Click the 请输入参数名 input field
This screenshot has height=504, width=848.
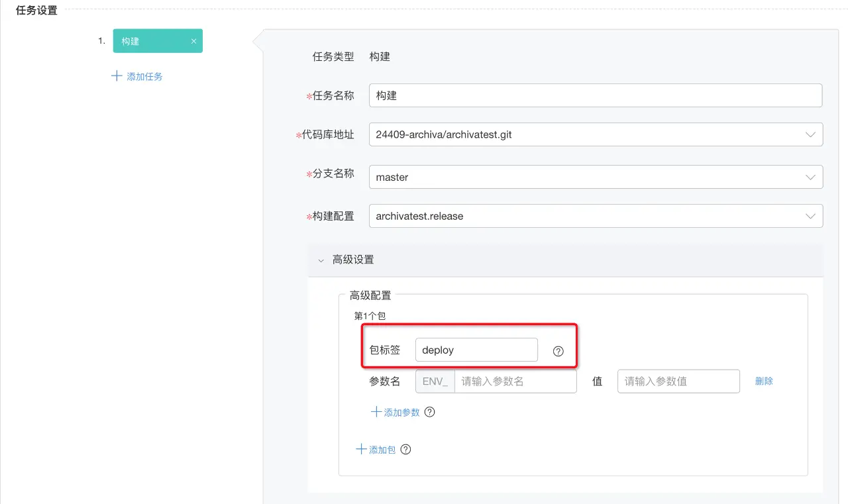click(x=515, y=381)
